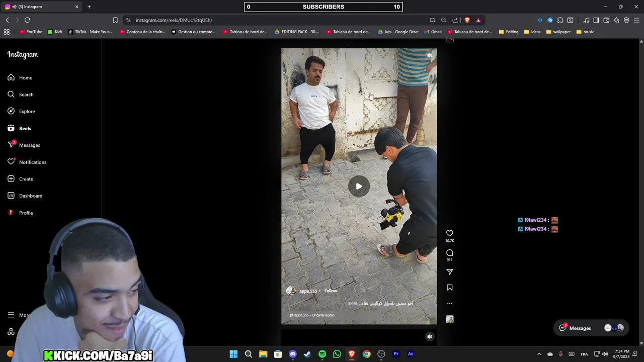
Task: Open Brave Shields lion icon
Action: pos(467,20)
